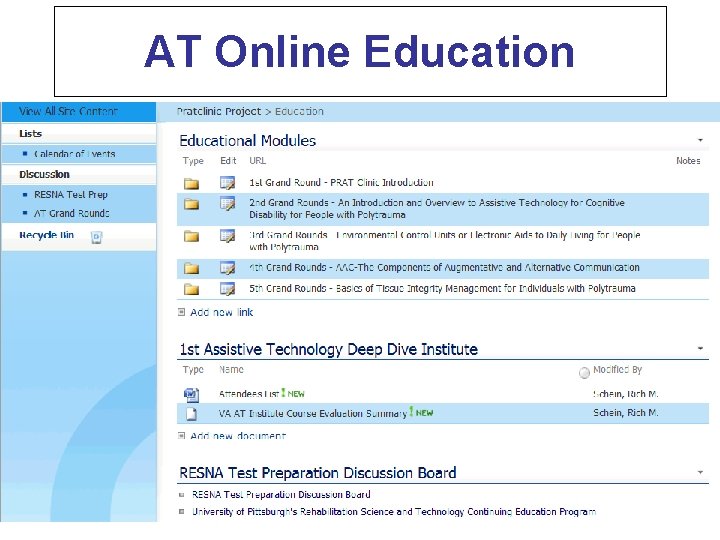The image size is (720, 540).
Task: Open the Lists section heading
Action: (x=30, y=134)
